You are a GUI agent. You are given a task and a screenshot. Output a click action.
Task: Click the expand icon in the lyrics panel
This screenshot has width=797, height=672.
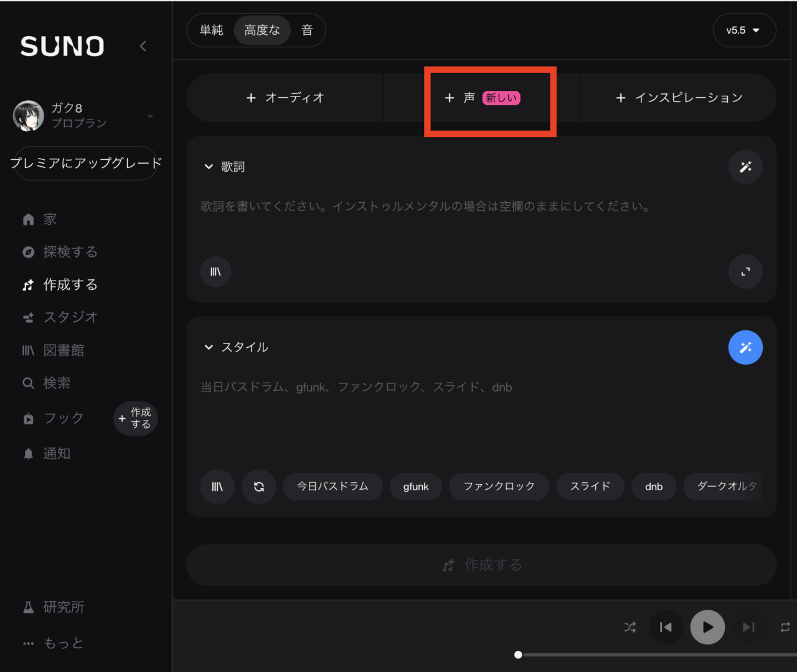pyautogui.click(x=745, y=271)
